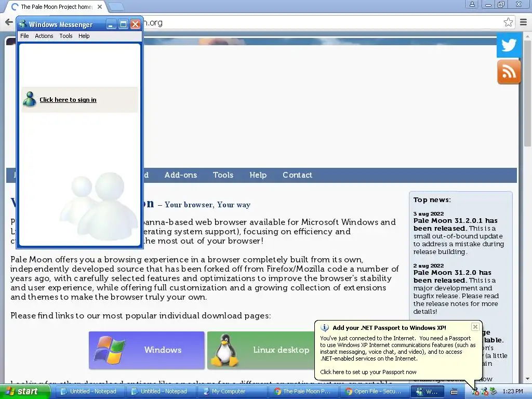532x399 pixels.
Task: Click Pale Moon 31.2.0.1 news headline
Action: (x=455, y=224)
